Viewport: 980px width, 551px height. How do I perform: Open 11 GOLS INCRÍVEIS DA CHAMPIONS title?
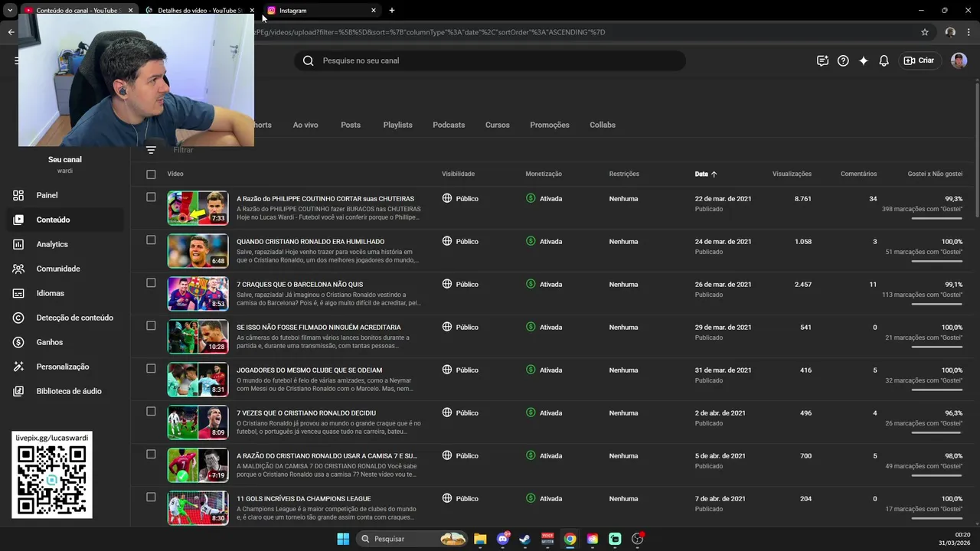tap(304, 499)
